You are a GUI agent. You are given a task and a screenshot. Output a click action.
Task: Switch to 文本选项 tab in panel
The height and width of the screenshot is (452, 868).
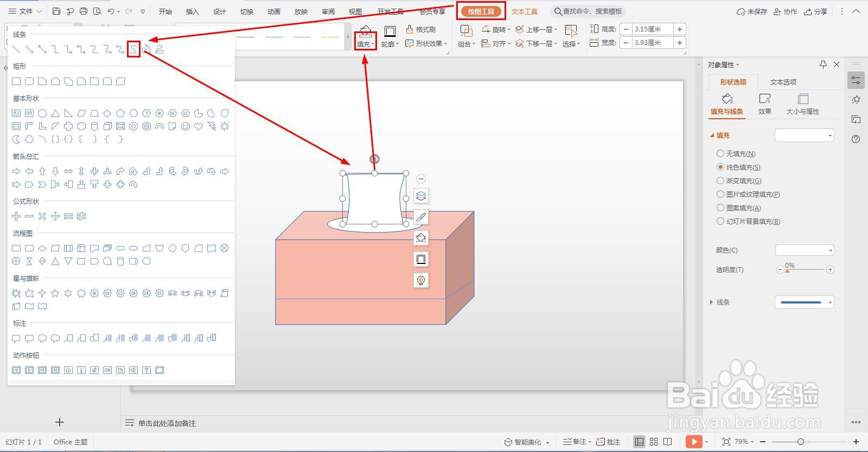point(783,82)
